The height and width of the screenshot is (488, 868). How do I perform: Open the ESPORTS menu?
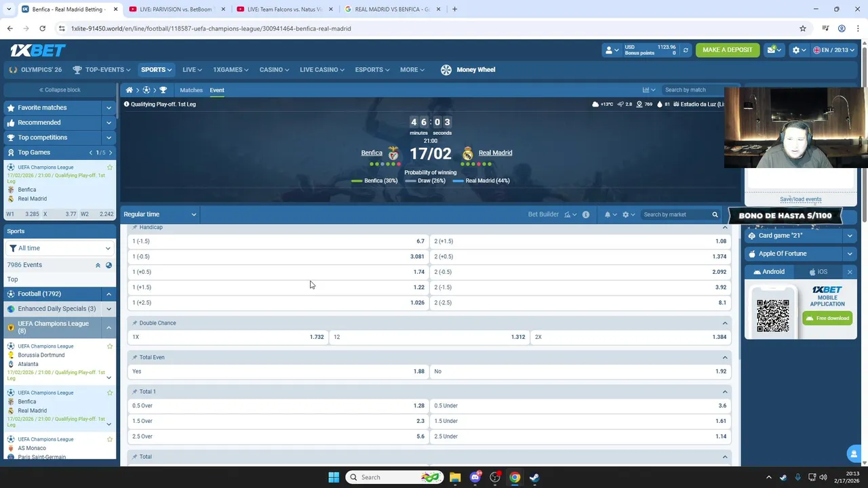click(372, 70)
